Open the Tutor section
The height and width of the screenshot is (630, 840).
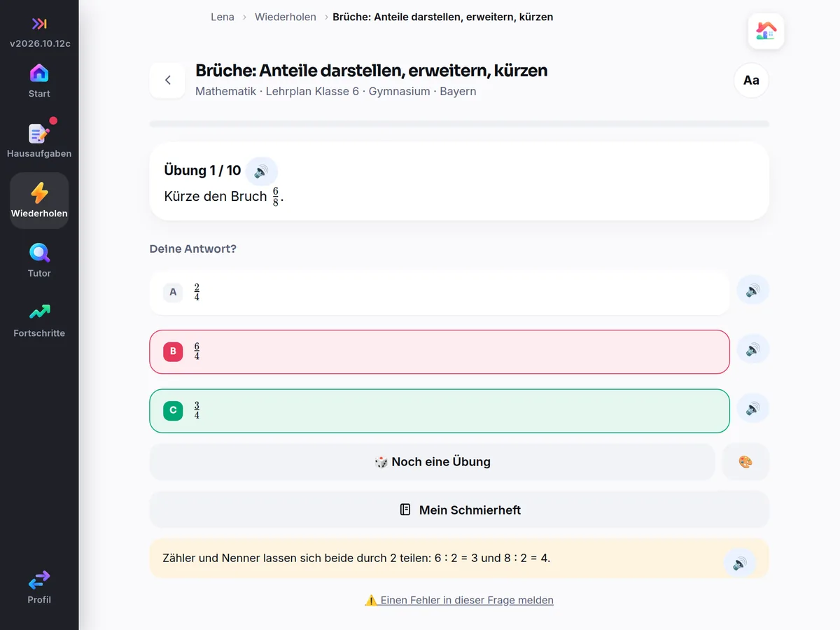click(39, 261)
